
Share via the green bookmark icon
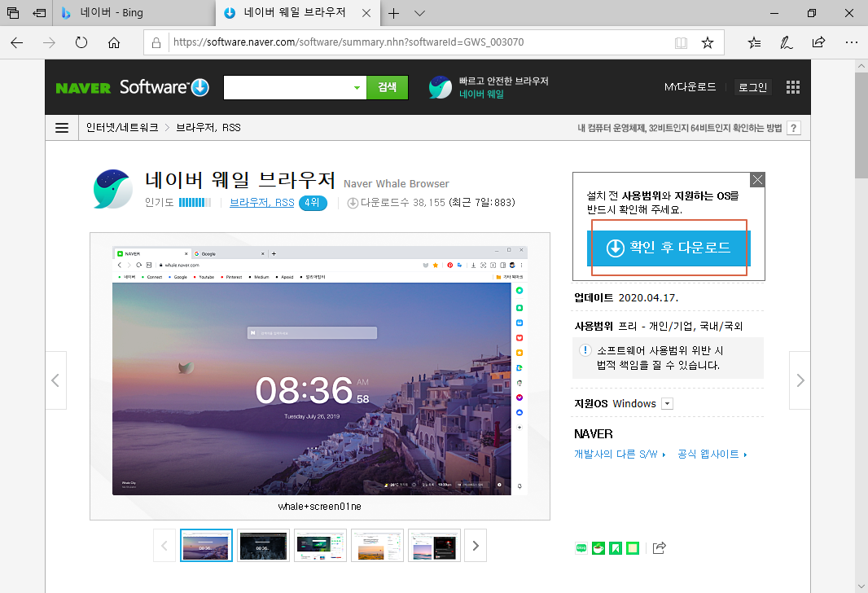point(616,548)
